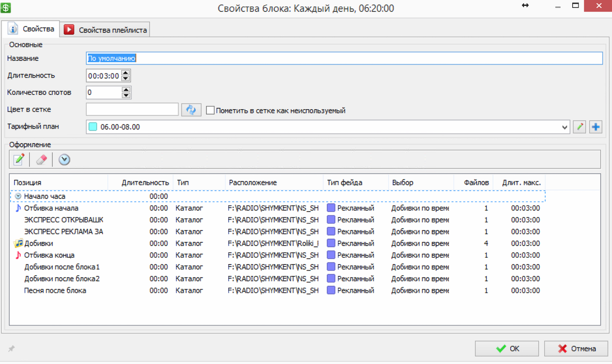The height and width of the screenshot is (364, 612).
Task: Toggle Пометить в сетке как неиспользуемый checkbox
Action: point(210,110)
